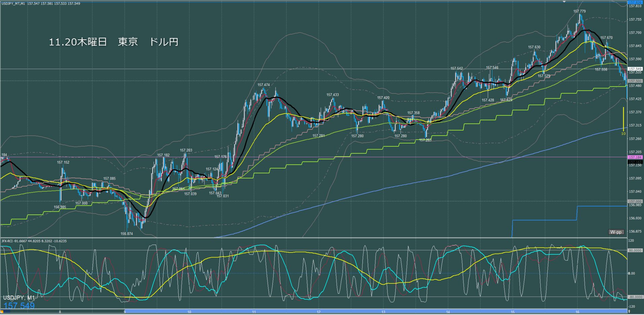The width and height of the screenshot is (644, 315).
Task: Click the pink 157.184 price level tag
Action: point(635,157)
